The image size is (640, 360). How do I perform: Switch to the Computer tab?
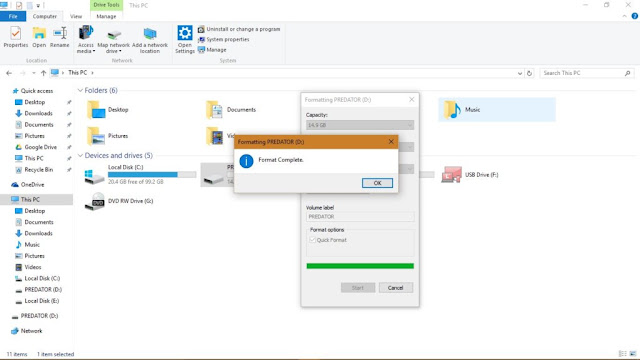pyautogui.click(x=44, y=16)
